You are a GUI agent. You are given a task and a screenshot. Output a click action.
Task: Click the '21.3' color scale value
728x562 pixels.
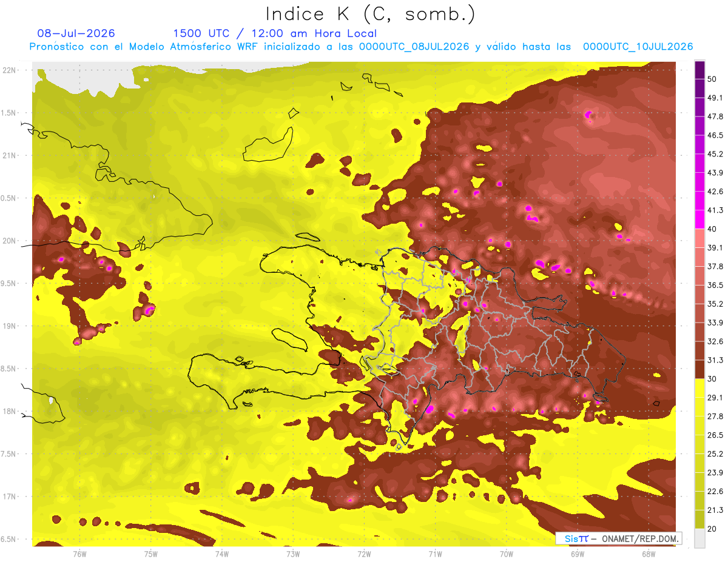click(715, 510)
